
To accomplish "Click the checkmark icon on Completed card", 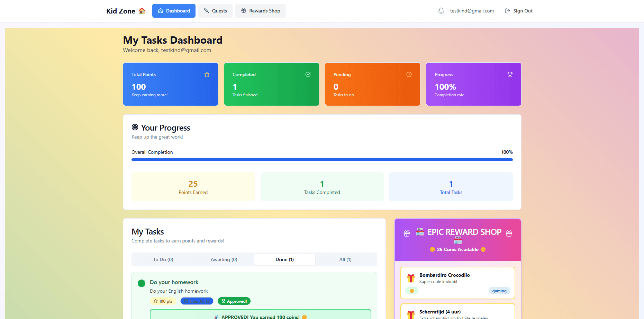I will [308, 74].
